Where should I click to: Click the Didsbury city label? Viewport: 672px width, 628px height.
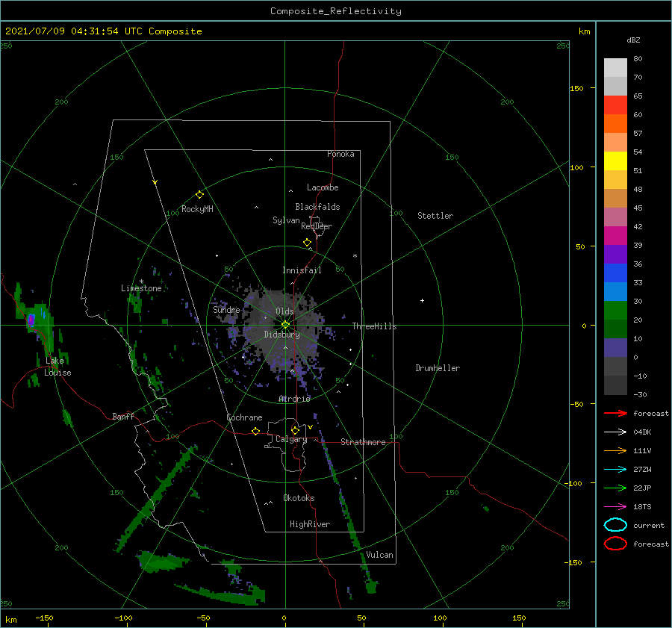(281, 335)
